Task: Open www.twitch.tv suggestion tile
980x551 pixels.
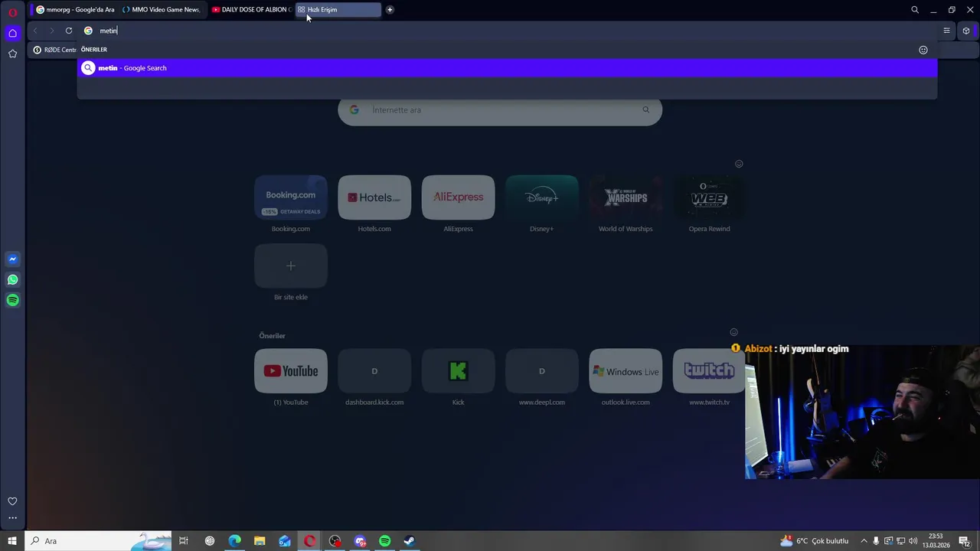Action: point(709,371)
